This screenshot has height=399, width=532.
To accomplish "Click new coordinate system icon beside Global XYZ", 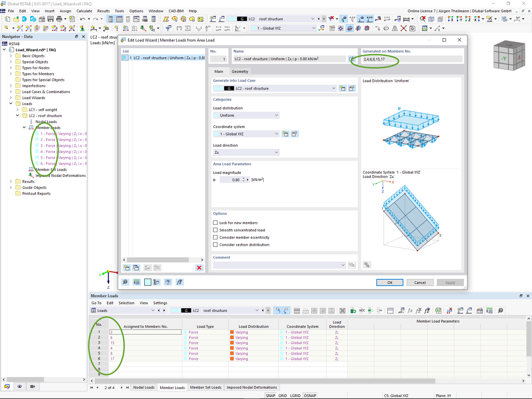I will (x=286, y=134).
